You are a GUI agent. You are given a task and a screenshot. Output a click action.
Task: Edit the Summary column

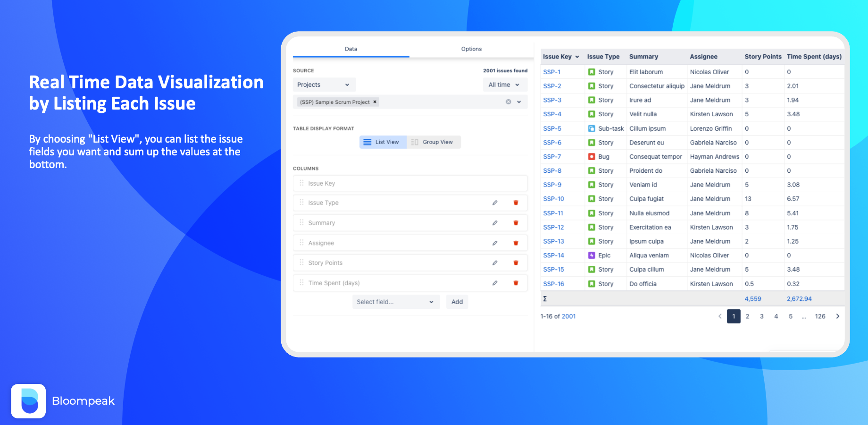[x=495, y=223]
